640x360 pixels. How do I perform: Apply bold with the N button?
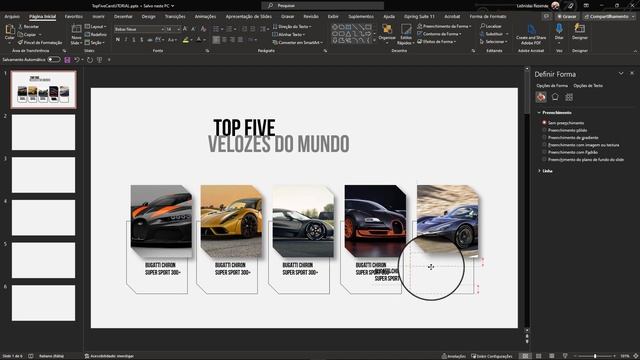click(x=118, y=40)
